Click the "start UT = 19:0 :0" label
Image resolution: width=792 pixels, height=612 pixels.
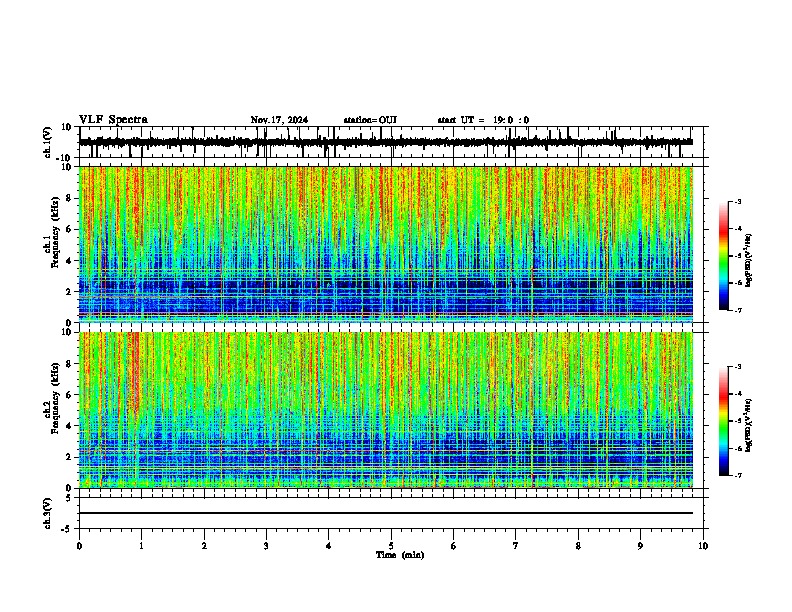[483, 120]
